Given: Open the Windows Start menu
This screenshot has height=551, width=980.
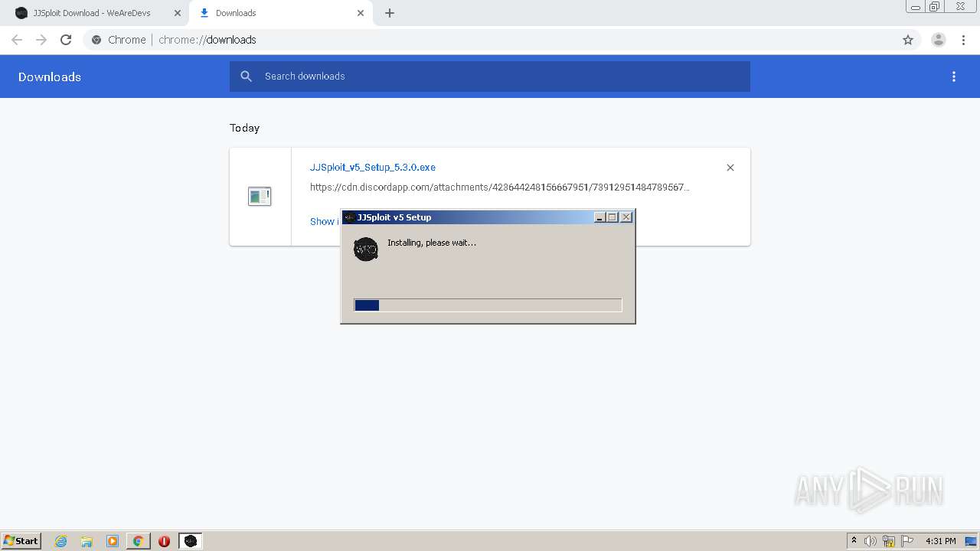Looking at the screenshot, I should click(x=21, y=541).
